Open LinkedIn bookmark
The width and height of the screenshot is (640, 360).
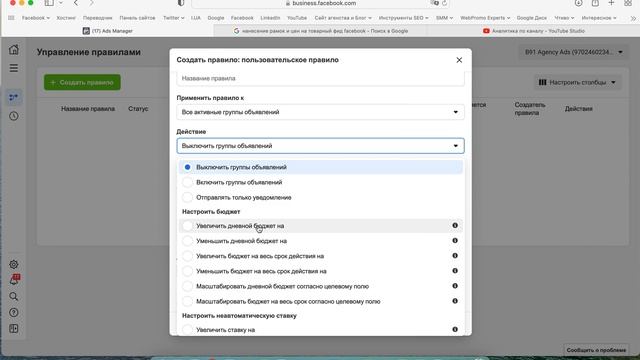pos(270,18)
